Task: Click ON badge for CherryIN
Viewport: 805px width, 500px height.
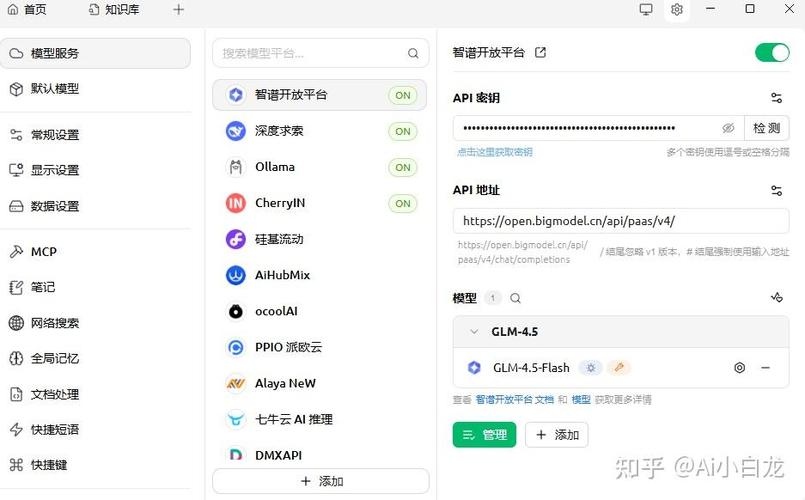Action: [403, 204]
